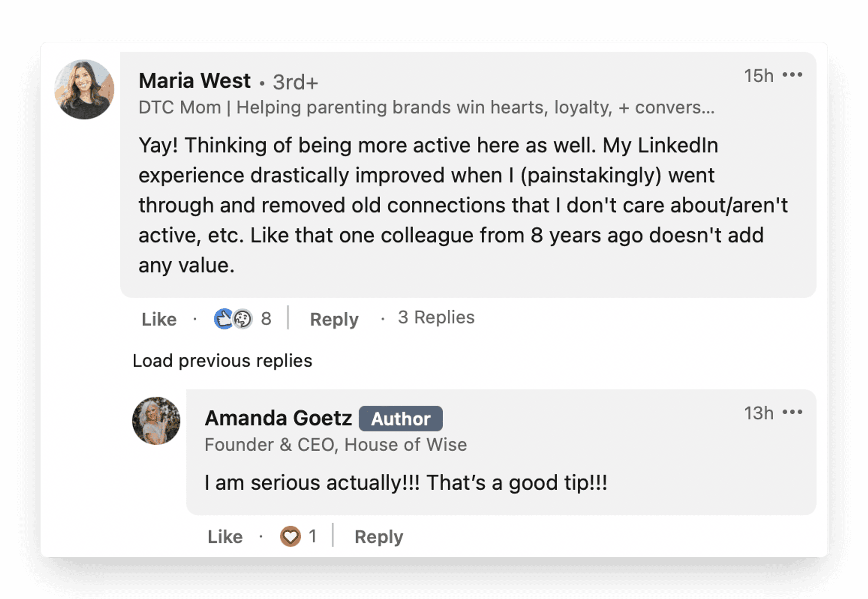Reply to Maria West's comment
868x599 pixels.
coord(334,320)
